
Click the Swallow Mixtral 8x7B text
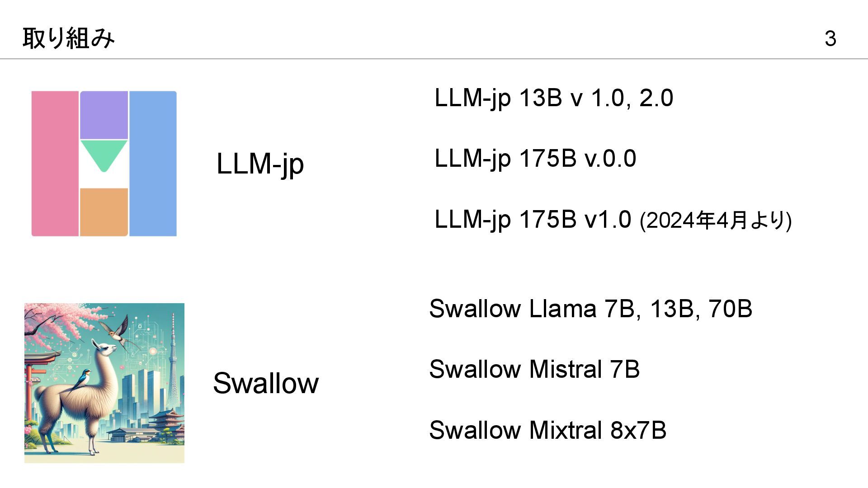click(547, 430)
